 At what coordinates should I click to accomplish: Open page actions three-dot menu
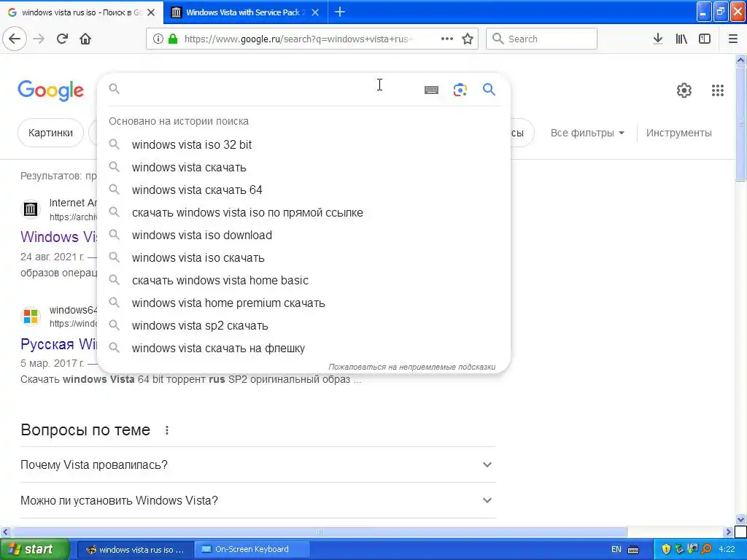[447, 39]
